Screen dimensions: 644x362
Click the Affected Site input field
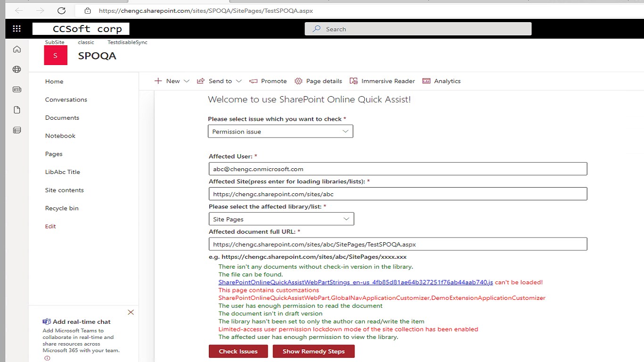point(398,194)
